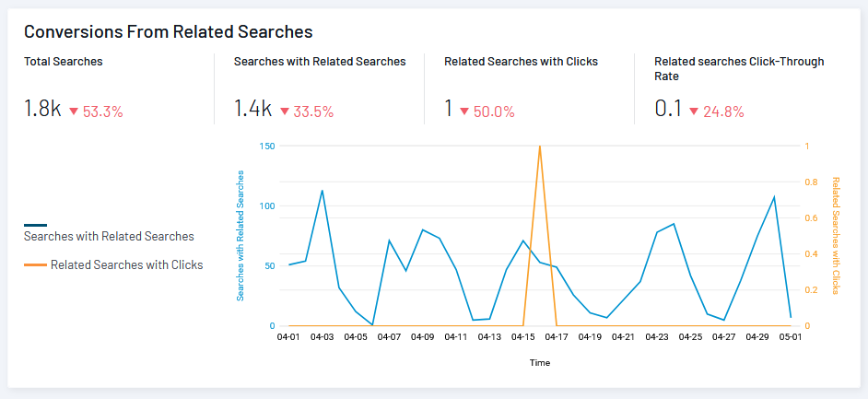Click the dark blue legend line marker
This screenshot has height=399, width=868.
[36, 225]
